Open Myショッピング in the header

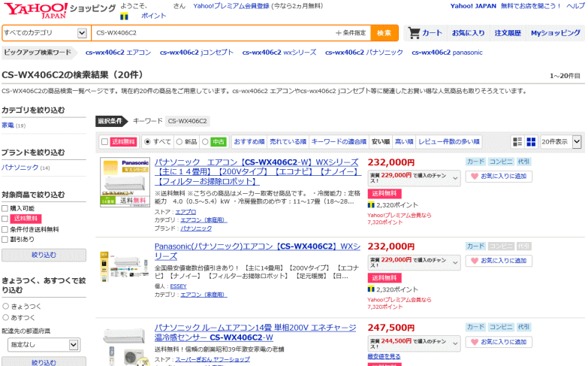click(x=556, y=33)
